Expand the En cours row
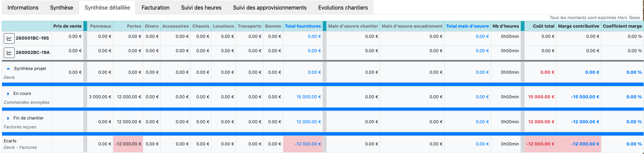The width and height of the screenshot is (644, 154). (8, 94)
